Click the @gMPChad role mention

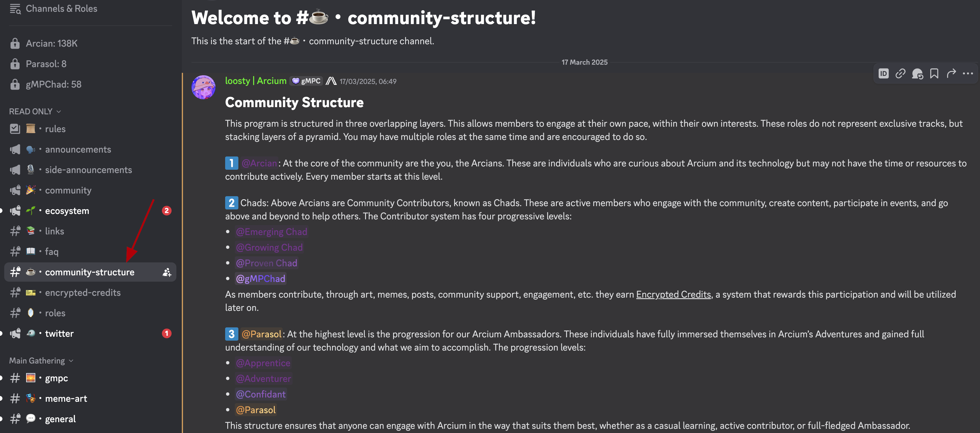[261, 279]
